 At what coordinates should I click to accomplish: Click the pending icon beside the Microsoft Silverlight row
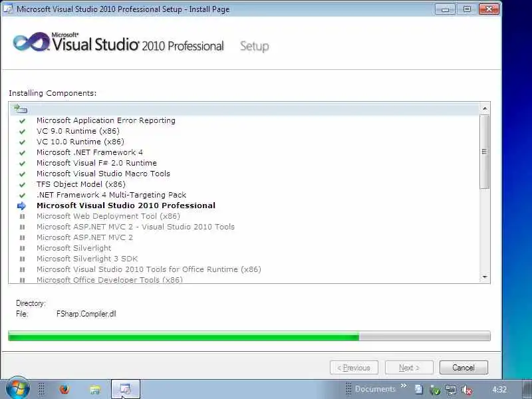point(23,248)
